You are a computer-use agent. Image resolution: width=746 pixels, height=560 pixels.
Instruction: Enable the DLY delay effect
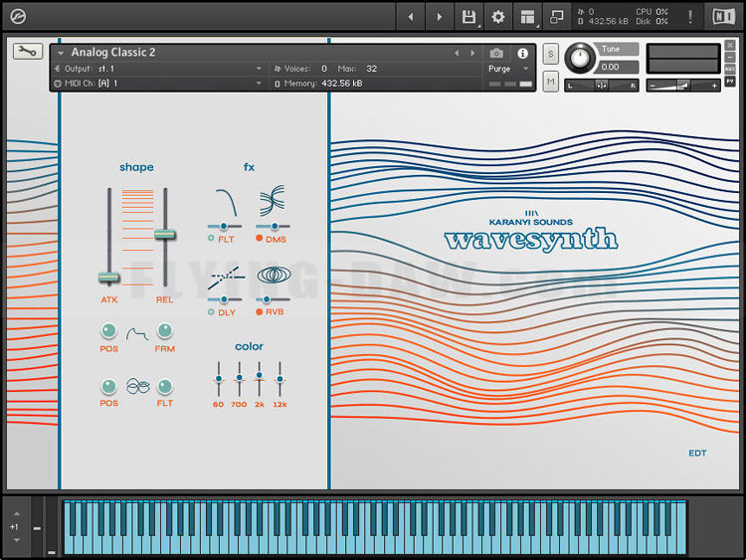[x=211, y=311]
